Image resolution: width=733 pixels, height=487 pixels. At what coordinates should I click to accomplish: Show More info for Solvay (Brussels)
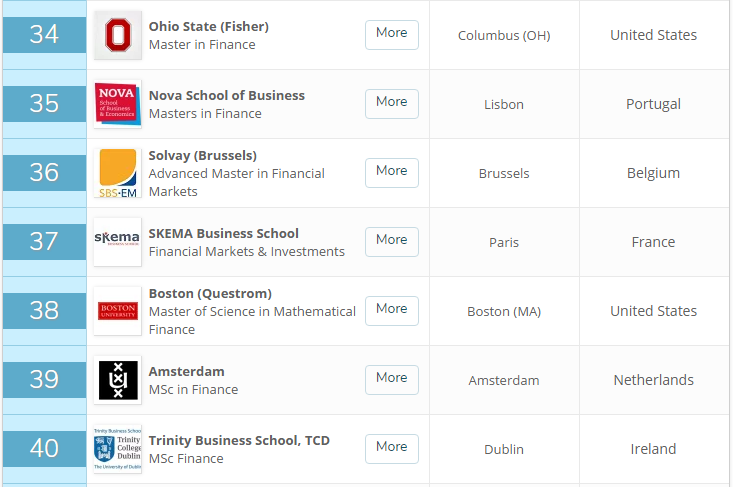(x=391, y=172)
